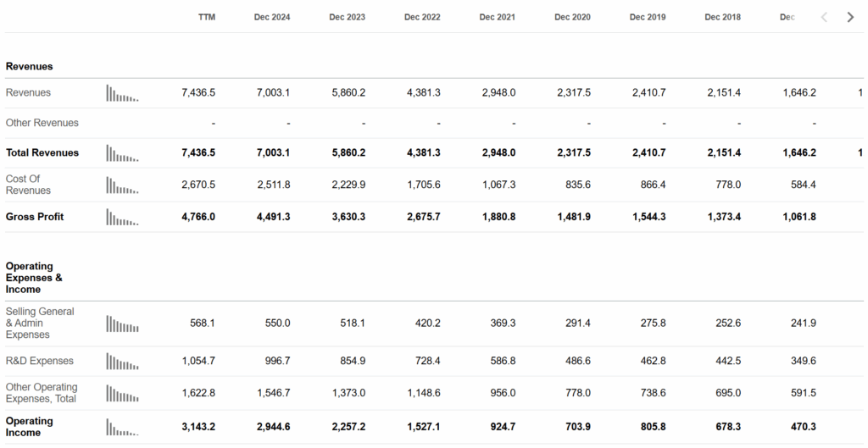Click the Operating Income row label
This screenshot has width=868, height=448.
(30, 427)
